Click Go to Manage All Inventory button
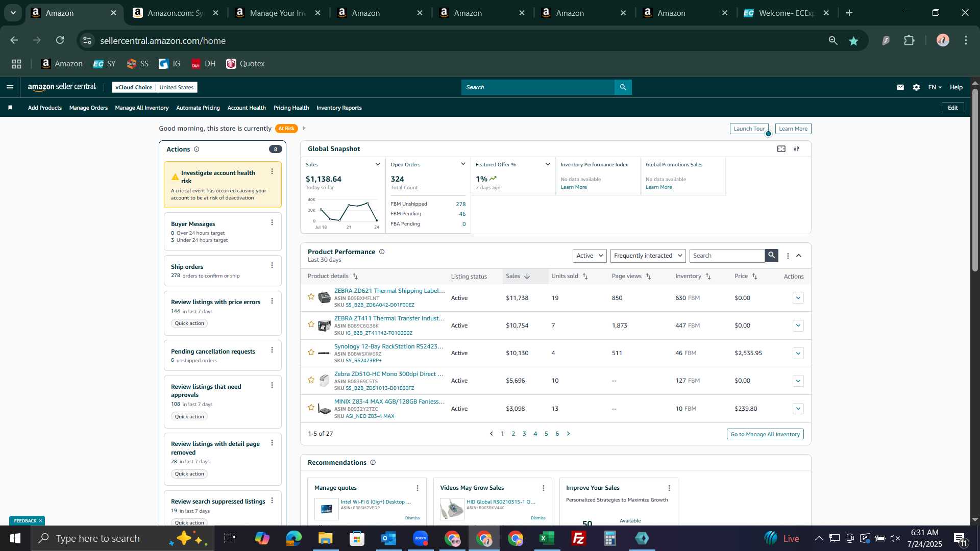The width and height of the screenshot is (980, 551). coord(765,434)
